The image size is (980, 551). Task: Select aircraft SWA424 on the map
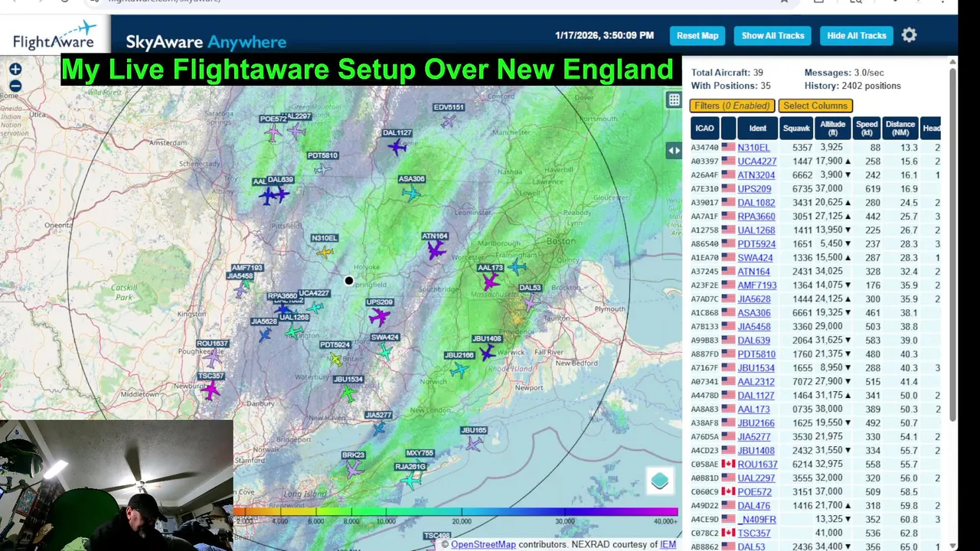pyautogui.click(x=384, y=351)
